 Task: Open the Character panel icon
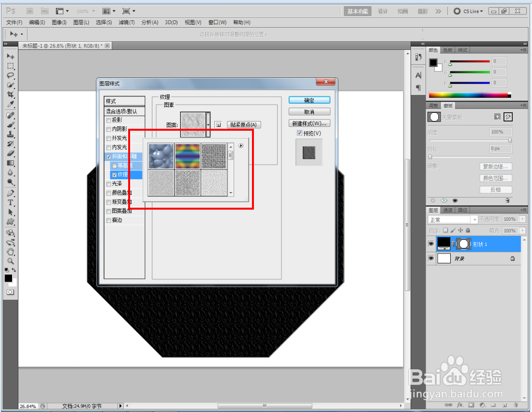point(418,76)
